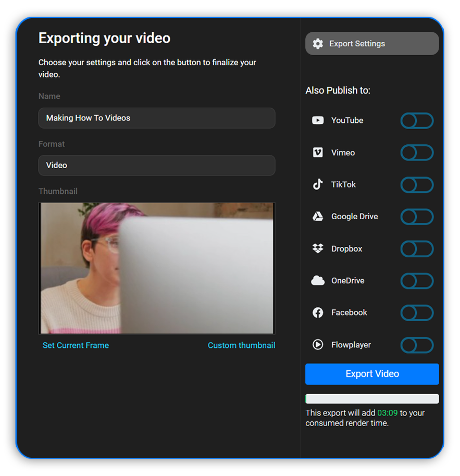
Task: Click the Custom thumbnail link
Action: click(241, 345)
